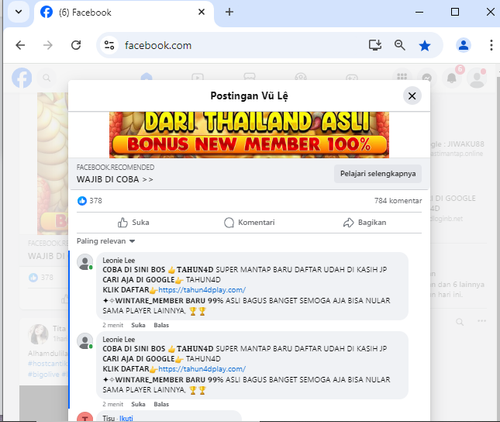Open second Leonie Lee commenter name

[119, 339]
